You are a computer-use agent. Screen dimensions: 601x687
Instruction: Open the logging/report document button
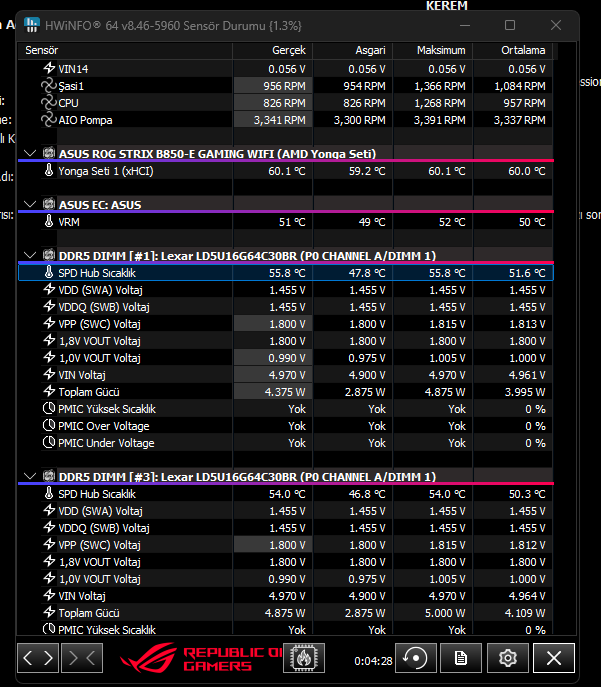(x=461, y=658)
